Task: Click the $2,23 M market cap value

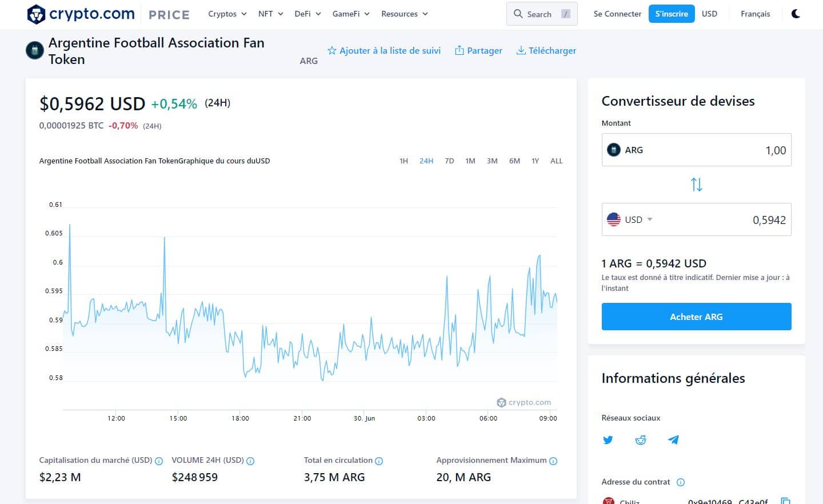Action: coord(60,477)
